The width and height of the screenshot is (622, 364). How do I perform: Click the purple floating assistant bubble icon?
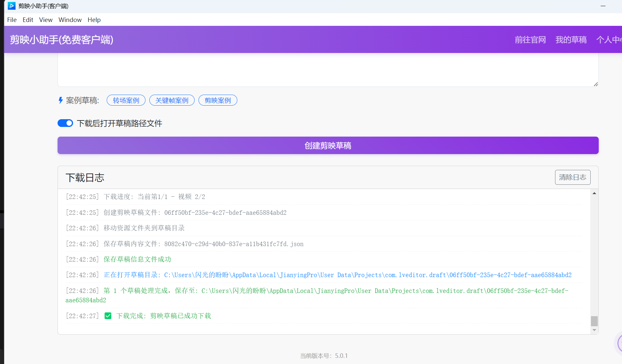pyautogui.click(x=619, y=343)
